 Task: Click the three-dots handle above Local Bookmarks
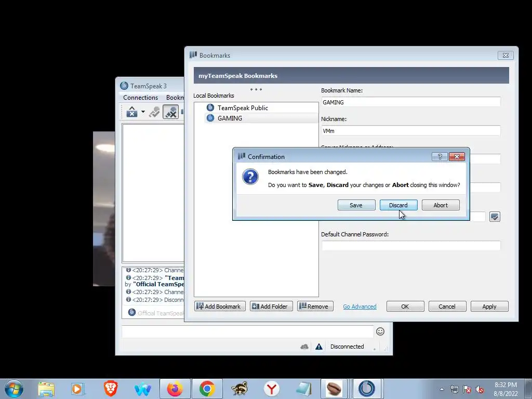256,89
